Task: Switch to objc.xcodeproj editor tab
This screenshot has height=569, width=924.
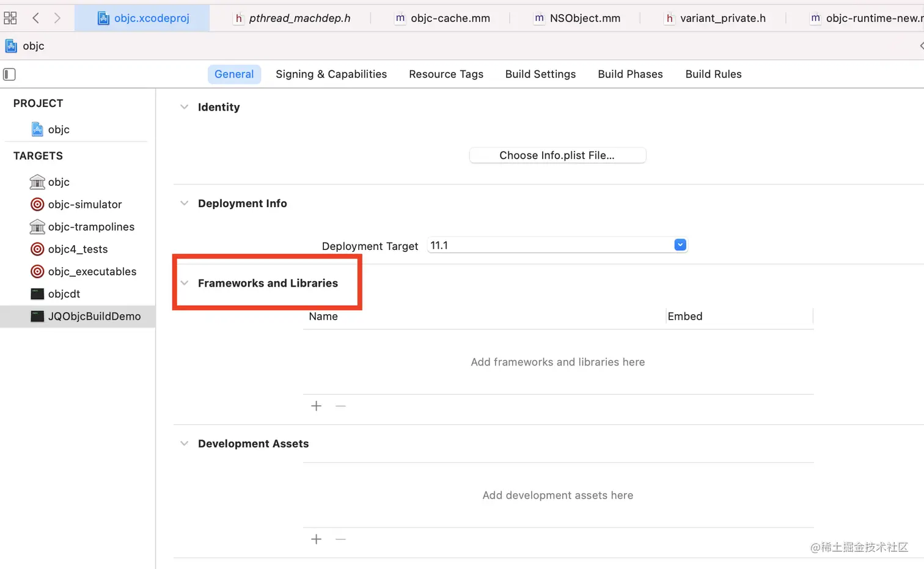Action: [x=142, y=18]
